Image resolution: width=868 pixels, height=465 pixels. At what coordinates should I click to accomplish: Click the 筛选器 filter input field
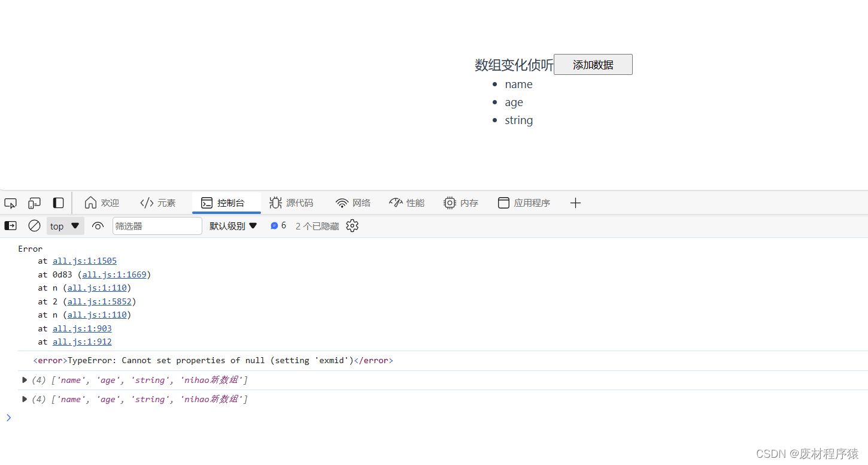click(x=157, y=226)
